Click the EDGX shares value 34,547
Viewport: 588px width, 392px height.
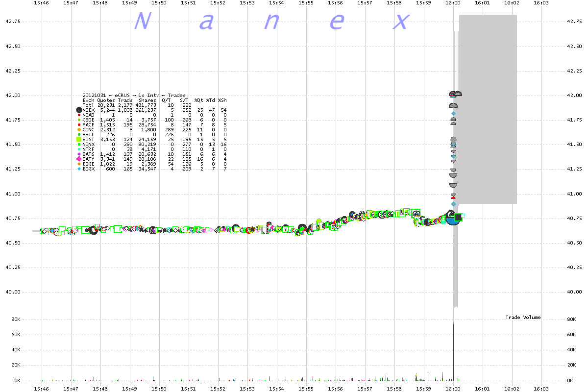147,169
